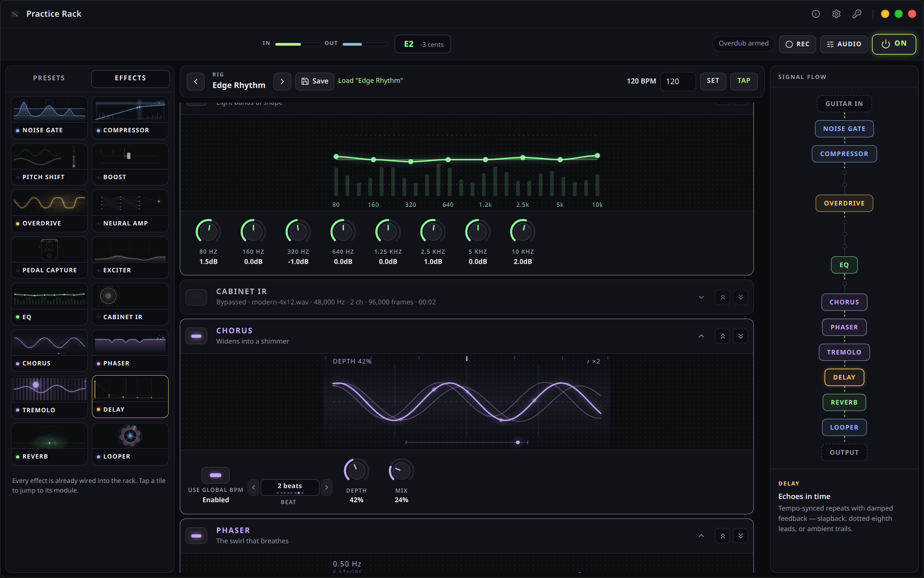Move Cabinet IR module up
The width and height of the screenshot is (924, 578).
pos(723,297)
